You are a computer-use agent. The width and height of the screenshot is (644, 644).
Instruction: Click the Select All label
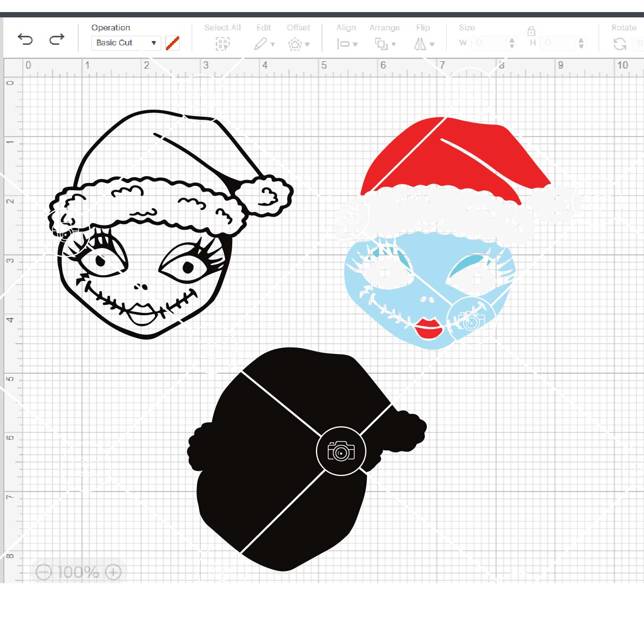223,28
